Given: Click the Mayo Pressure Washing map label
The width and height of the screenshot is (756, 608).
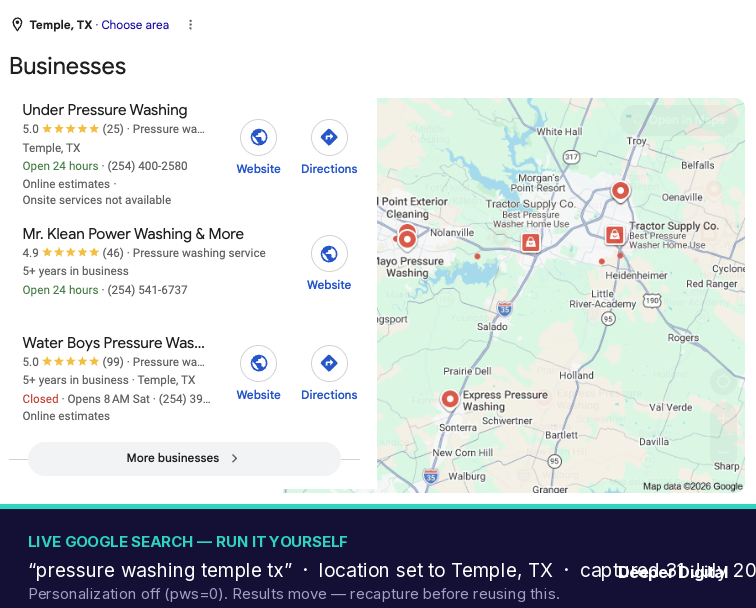Looking at the screenshot, I should pos(410,267).
